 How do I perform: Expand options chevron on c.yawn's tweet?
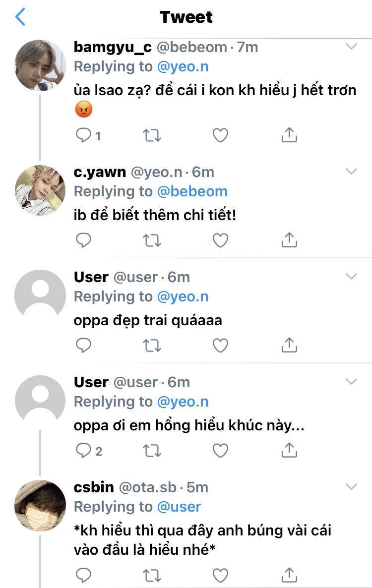tap(351, 172)
